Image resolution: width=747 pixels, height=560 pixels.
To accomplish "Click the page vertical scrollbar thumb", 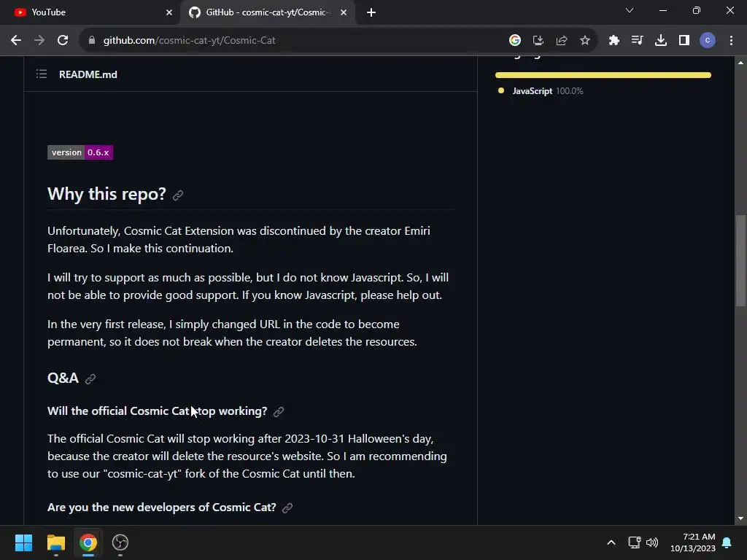I will point(740,260).
